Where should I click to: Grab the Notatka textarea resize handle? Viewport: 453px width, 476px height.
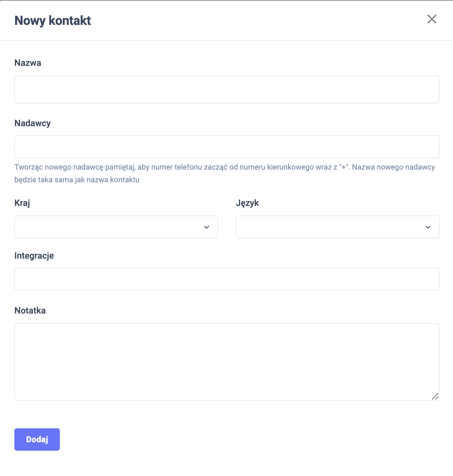(435, 396)
